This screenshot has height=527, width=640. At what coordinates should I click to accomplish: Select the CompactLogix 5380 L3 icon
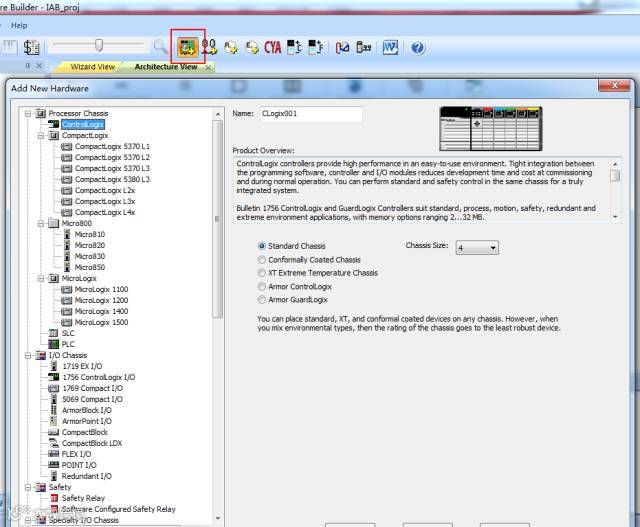click(67, 180)
